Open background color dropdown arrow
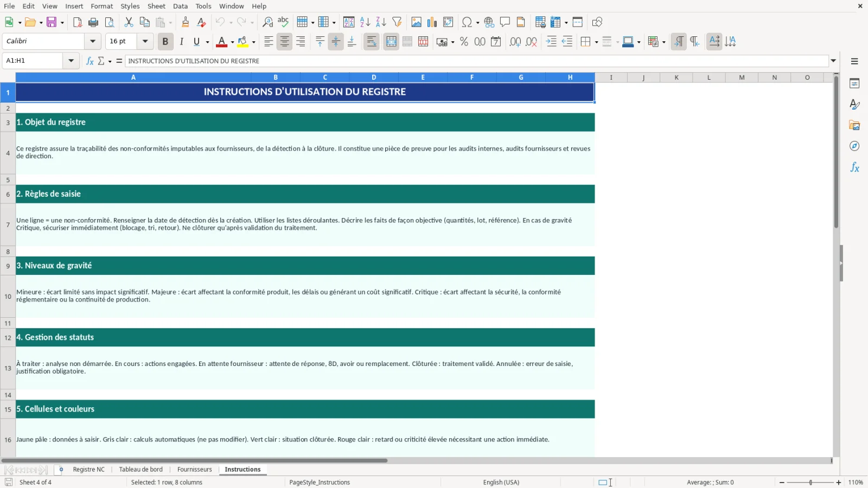868x488 pixels. (253, 42)
